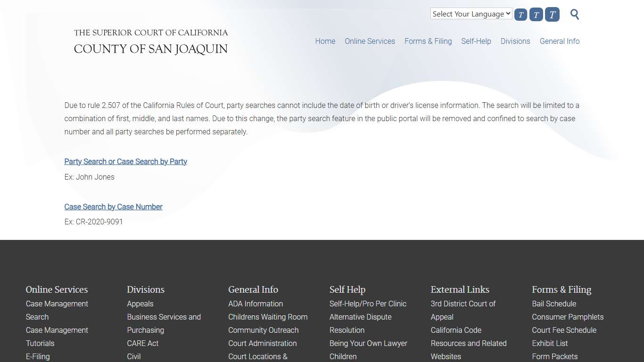The width and height of the screenshot is (644, 362).
Task: Open the Select Your Language dropdown
Action: [x=471, y=14]
